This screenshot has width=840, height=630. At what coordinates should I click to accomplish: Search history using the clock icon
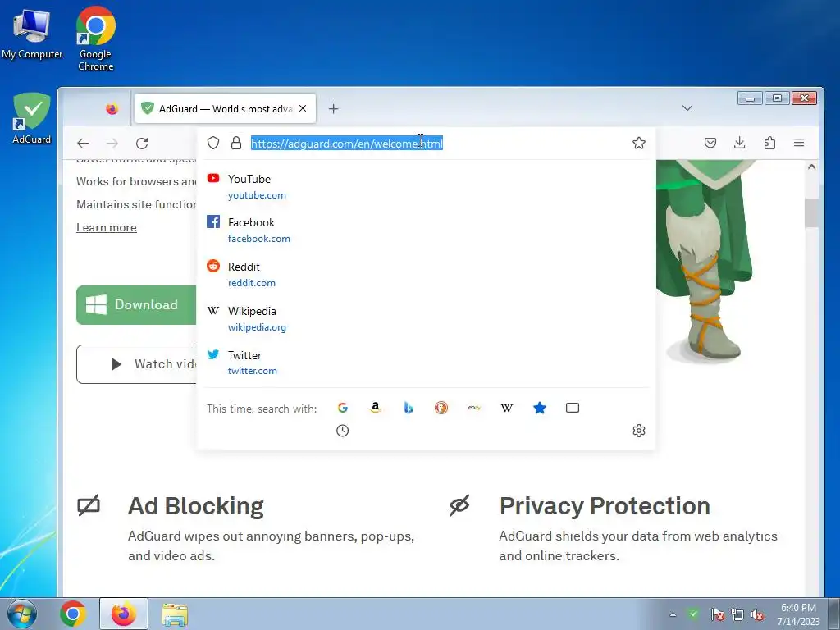[342, 431]
